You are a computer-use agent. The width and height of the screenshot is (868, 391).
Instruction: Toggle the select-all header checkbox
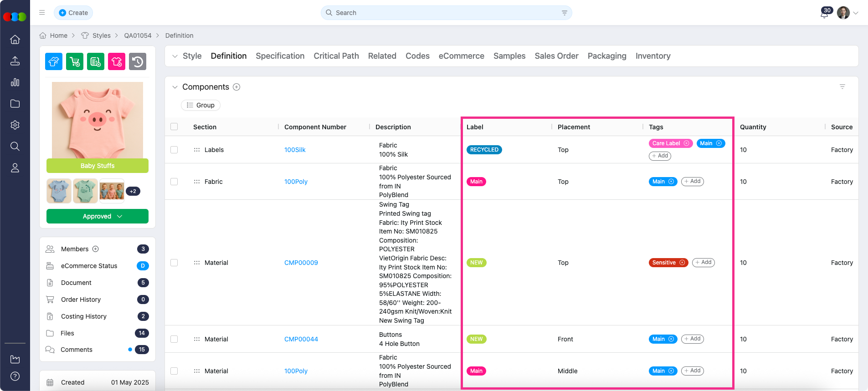point(174,127)
